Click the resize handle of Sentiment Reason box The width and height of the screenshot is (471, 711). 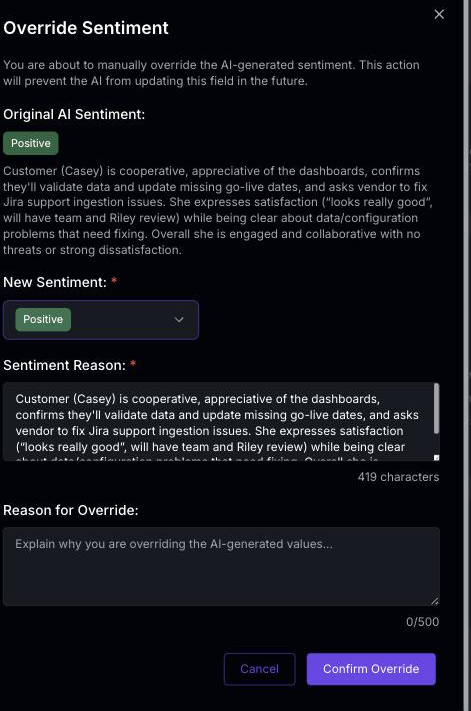[436, 458]
